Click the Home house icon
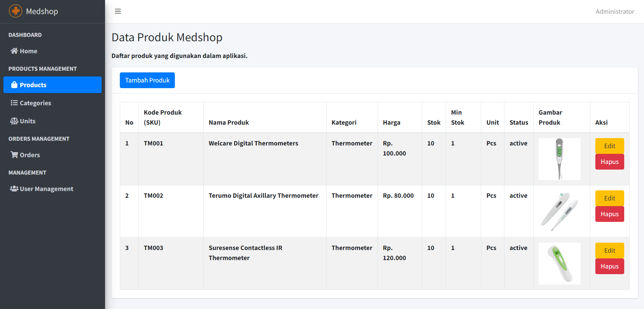644x309 pixels. coord(14,51)
